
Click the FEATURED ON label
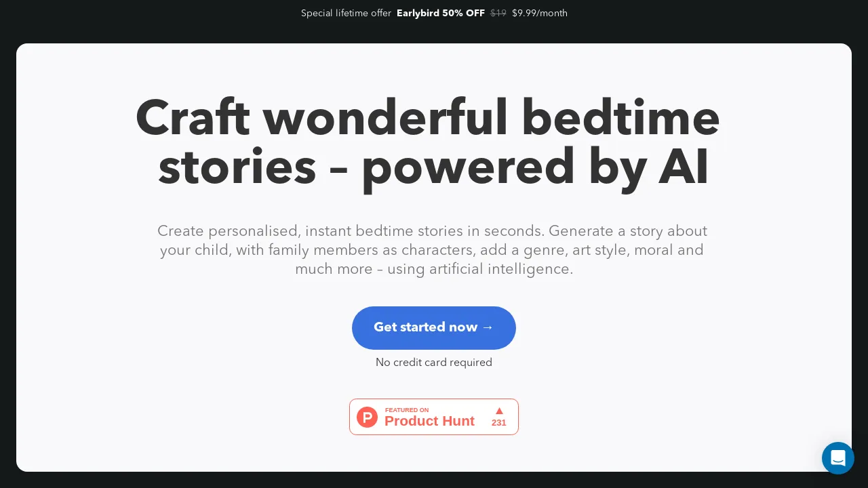click(x=407, y=410)
